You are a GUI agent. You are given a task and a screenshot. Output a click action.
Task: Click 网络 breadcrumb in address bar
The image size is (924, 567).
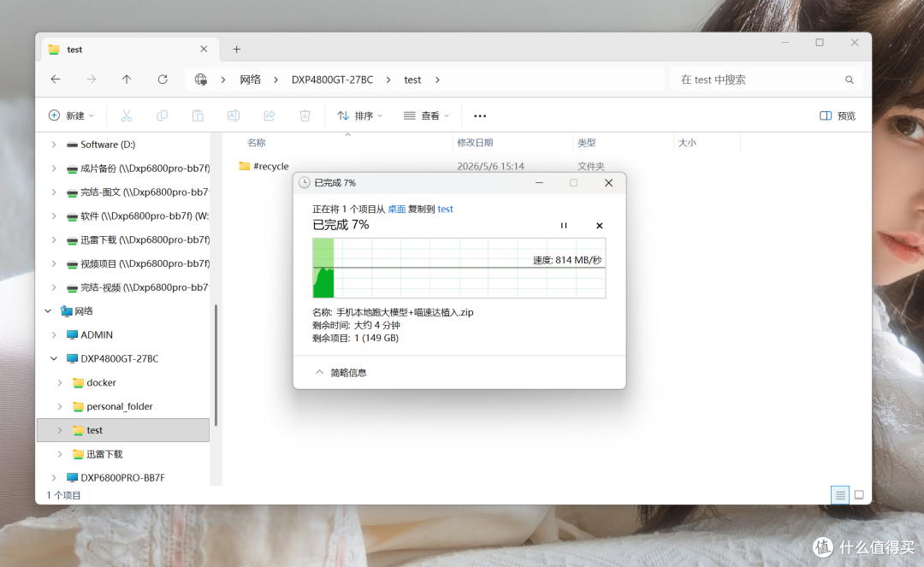[250, 80]
